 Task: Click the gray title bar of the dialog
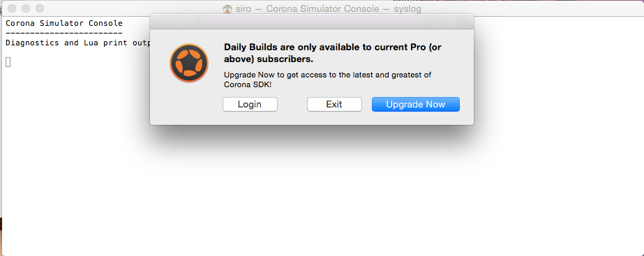coord(312,22)
